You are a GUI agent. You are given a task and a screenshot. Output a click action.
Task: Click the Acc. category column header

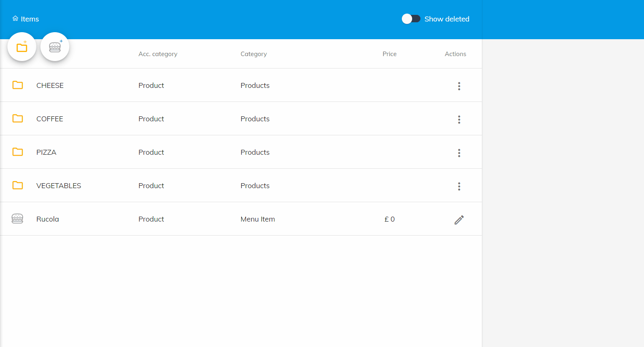pyautogui.click(x=158, y=54)
